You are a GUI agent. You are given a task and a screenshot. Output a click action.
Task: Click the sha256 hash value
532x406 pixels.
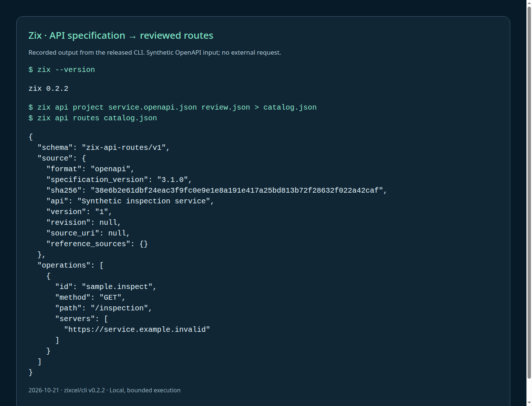(237, 190)
